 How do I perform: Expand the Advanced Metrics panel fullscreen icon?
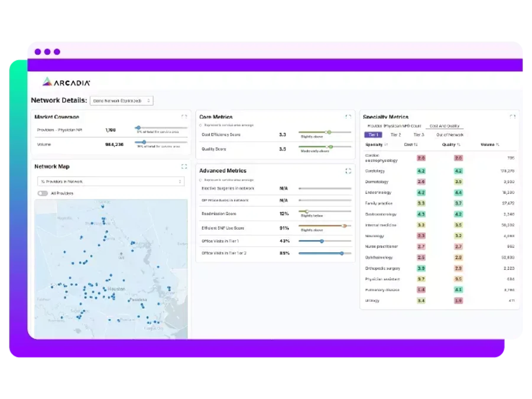click(348, 171)
